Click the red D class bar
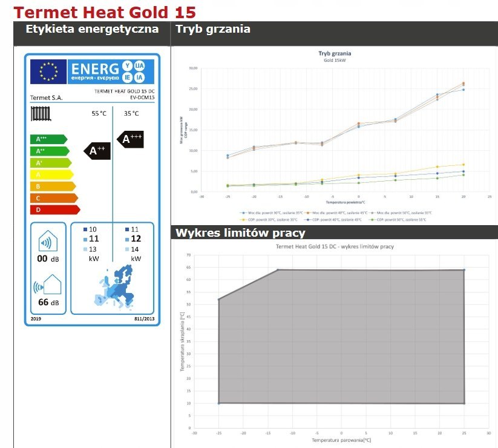This screenshot has width=498, height=448. 55,209
